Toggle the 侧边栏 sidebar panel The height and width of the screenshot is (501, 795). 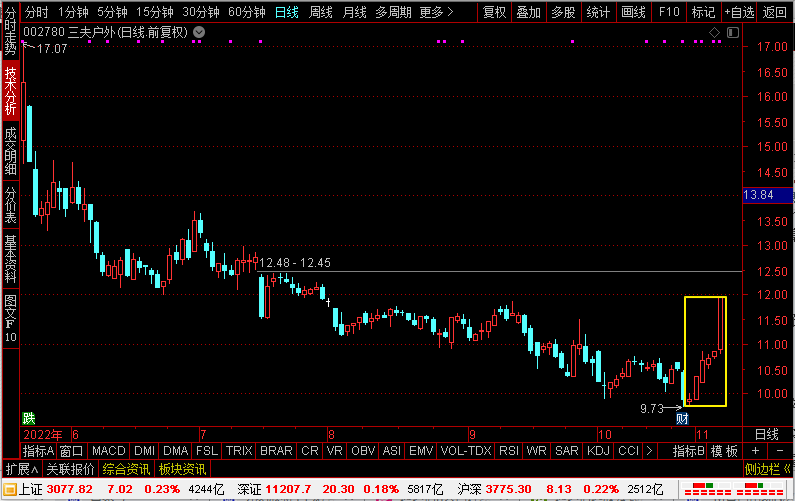pyautogui.click(x=768, y=469)
